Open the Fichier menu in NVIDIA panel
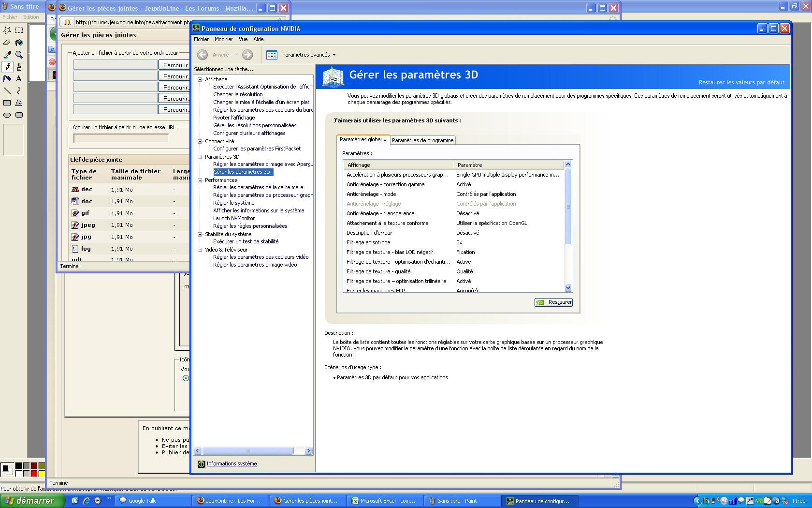 202,39
